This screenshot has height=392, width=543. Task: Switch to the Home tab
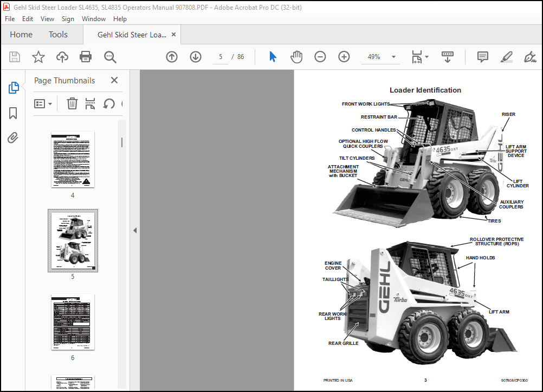pos(21,35)
